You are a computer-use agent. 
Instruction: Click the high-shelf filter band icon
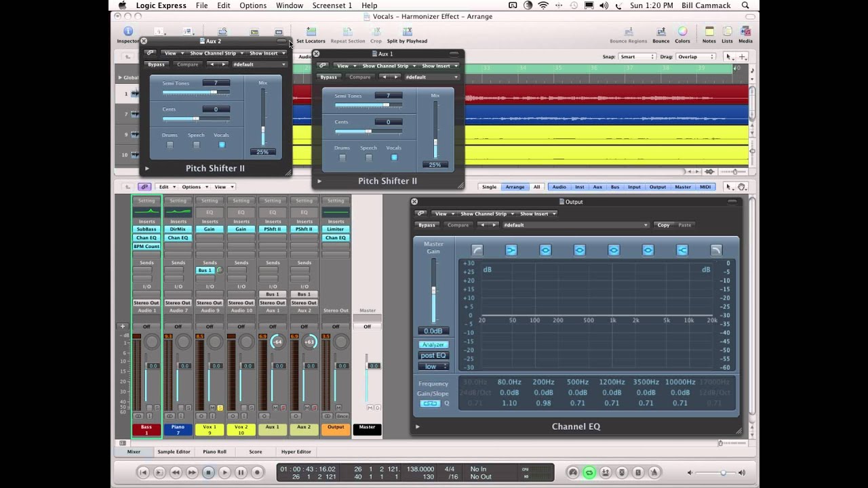tap(682, 250)
